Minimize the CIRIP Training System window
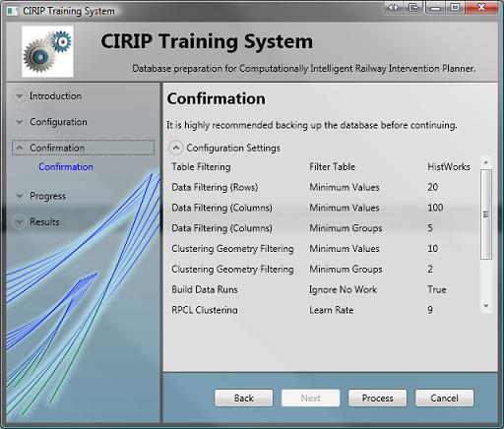Screen dimensions: 504x429 coord(435,7)
